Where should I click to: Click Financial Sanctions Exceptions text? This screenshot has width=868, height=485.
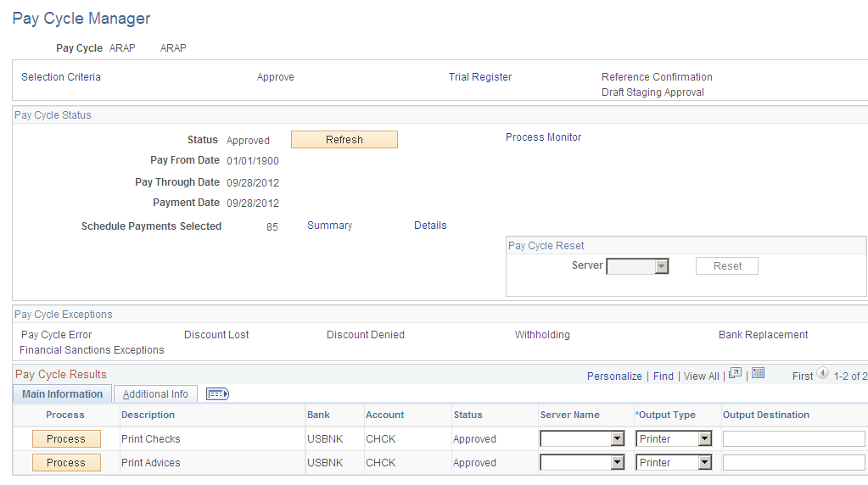[x=92, y=350]
